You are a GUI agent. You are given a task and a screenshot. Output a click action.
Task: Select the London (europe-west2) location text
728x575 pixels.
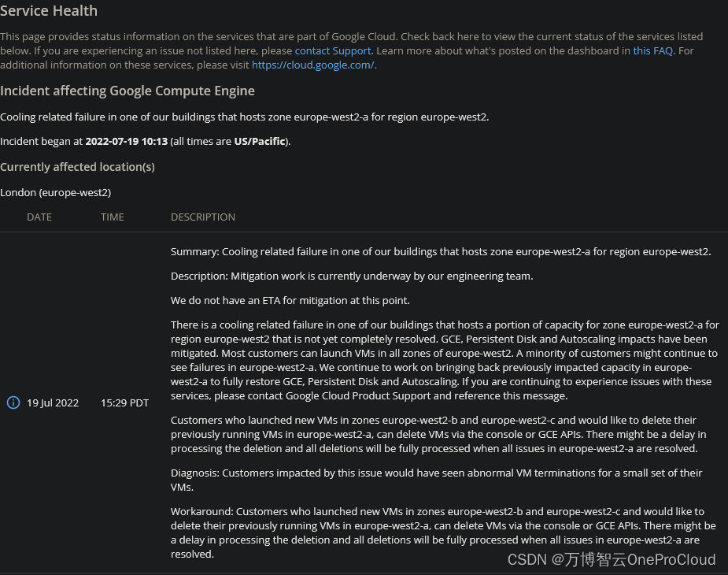(55, 192)
